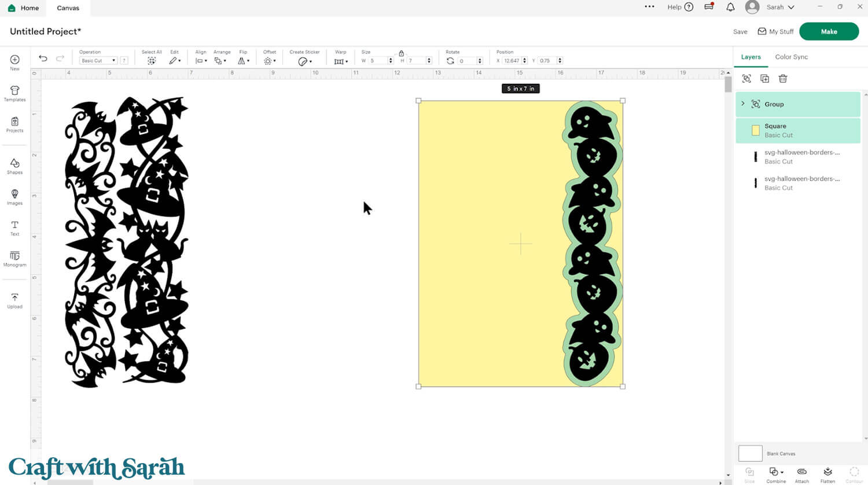868x485 pixels.
Task: Open the Operation Basic Cut dropdown
Action: [98, 61]
